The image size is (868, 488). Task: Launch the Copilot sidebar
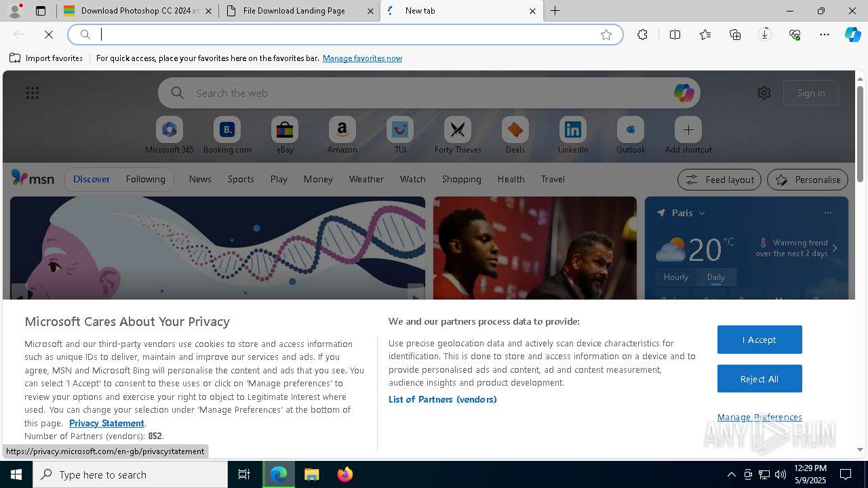(x=852, y=35)
